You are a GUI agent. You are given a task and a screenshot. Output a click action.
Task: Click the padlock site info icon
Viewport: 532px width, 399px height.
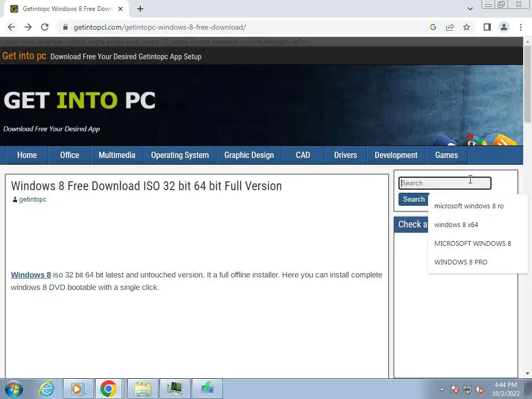tap(65, 27)
